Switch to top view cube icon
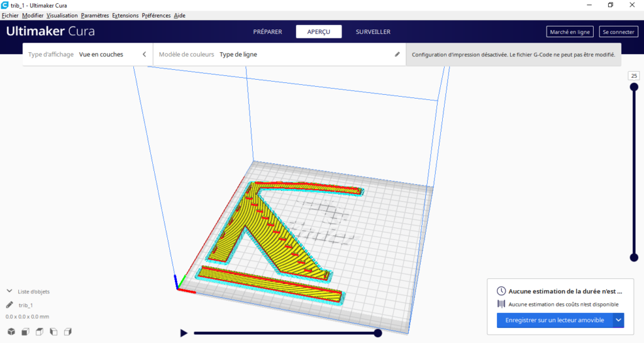The height and width of the screenshot is (343, 644). (x=39, y=332)
